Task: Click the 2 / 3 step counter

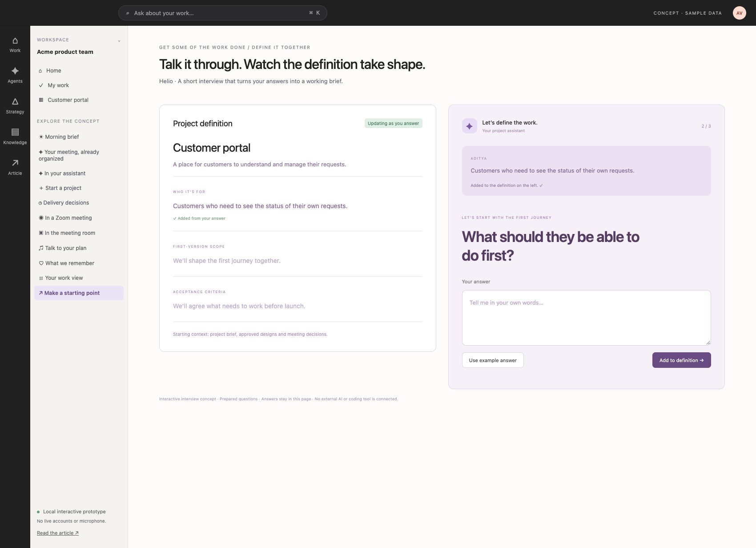Action: coord(706,126)
